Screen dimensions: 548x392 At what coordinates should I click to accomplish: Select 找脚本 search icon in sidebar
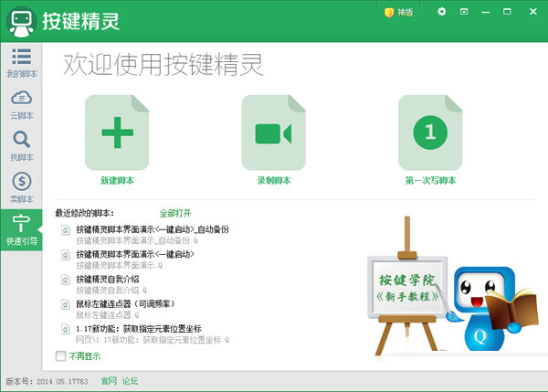pyautogui.click(x=21, y=146)
